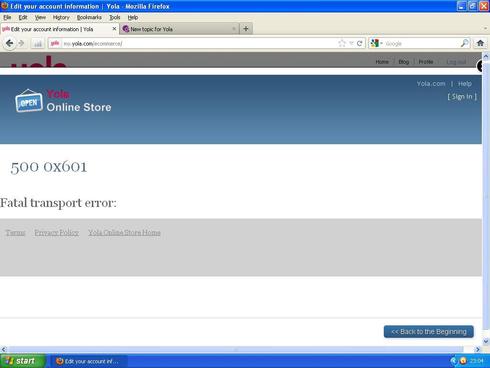This screenshot has height=368, width=490.
Task: Click the horizontal scrollbar left arrow
Action: pyautogui.click(x=4, y=349)
